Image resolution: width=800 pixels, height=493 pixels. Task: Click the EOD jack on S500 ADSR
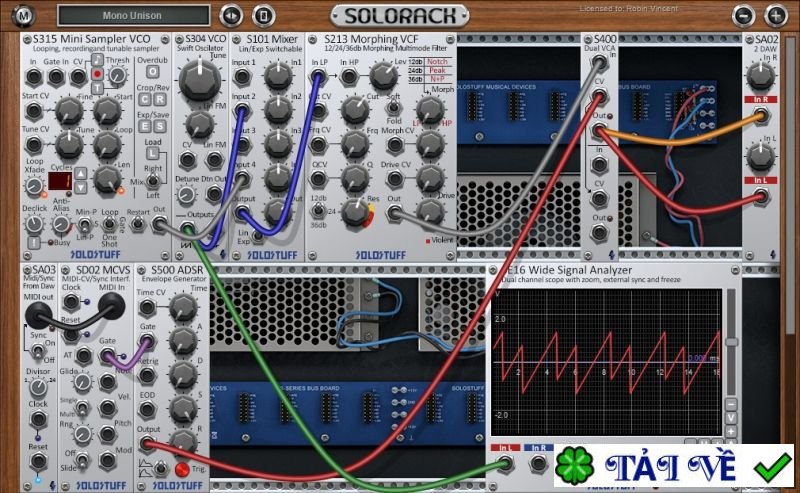tap(147, 410)
